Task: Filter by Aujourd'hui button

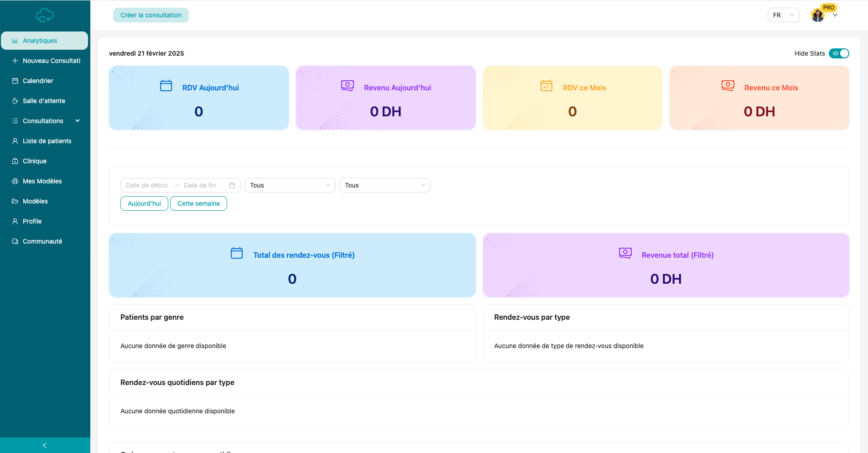Action: click(144, 203)
